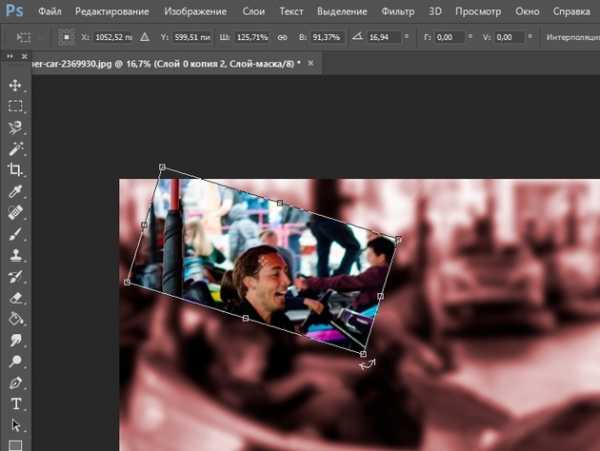Select the Path Selection tool
The height and width of the screenshot is (451, 600).
tap(15, 425)
